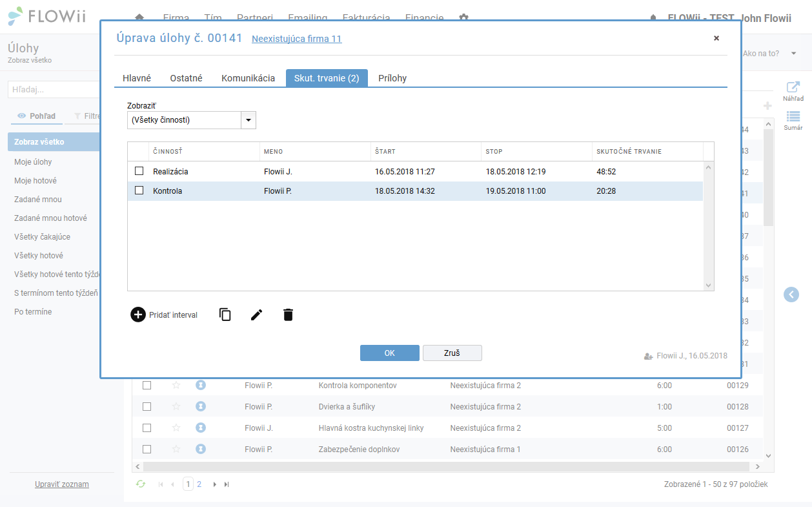Switch to the Komunikácia tab
The height and width of the screenshot is (507, 812).
click(248, 78)
